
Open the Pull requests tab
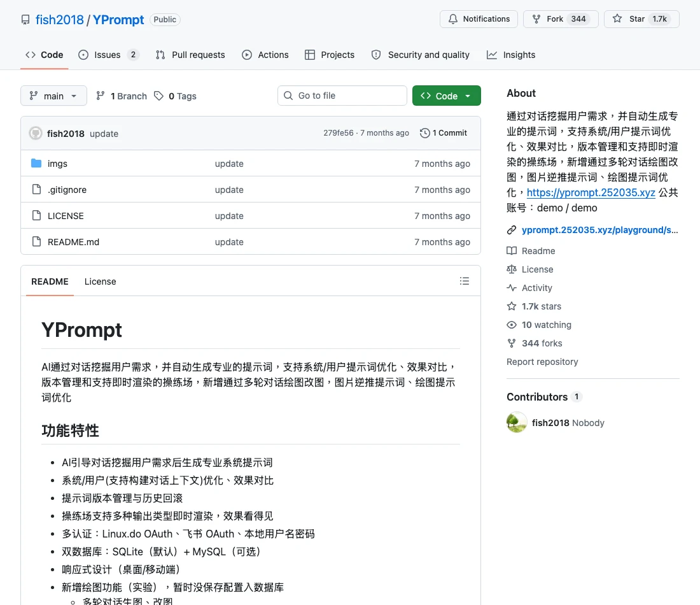pyautogui.click(x=190, y=55)
